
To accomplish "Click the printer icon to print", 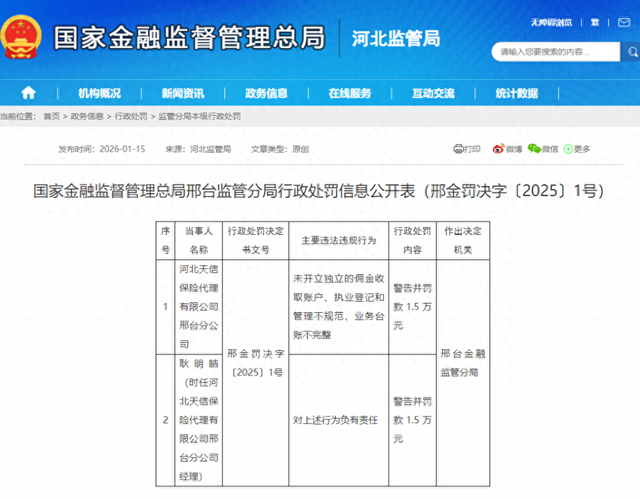I will [458, 149].
